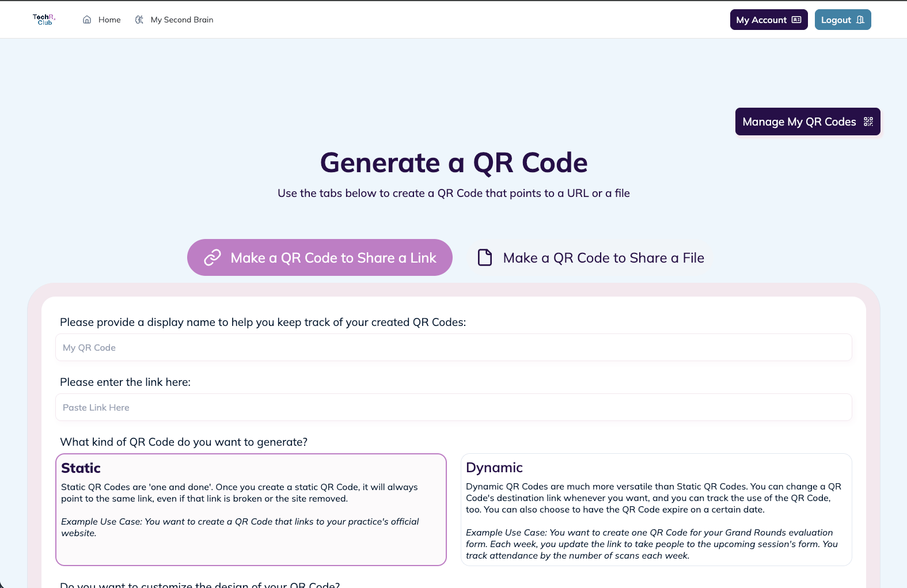
Task: Click the TechR Club logo
Action: (44, 20)
